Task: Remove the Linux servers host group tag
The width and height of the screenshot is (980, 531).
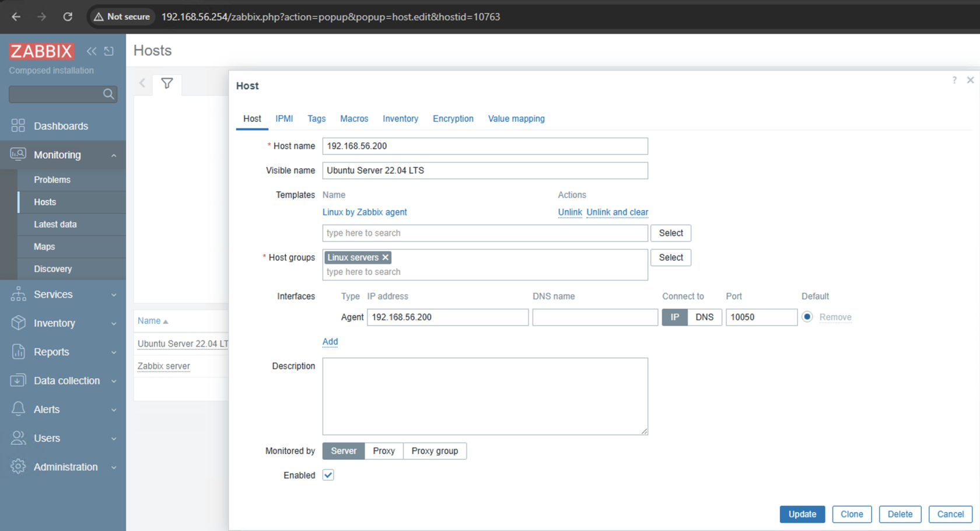Action: click(385, 257)
